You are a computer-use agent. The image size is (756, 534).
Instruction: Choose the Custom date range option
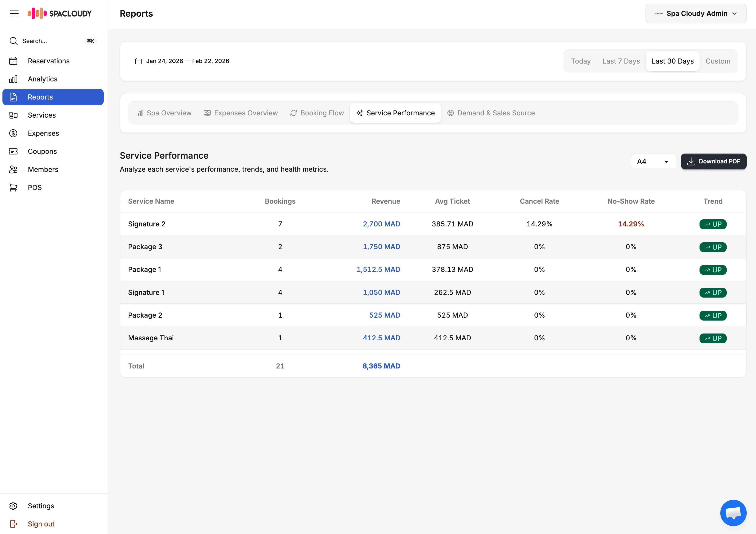click(717, 61)
